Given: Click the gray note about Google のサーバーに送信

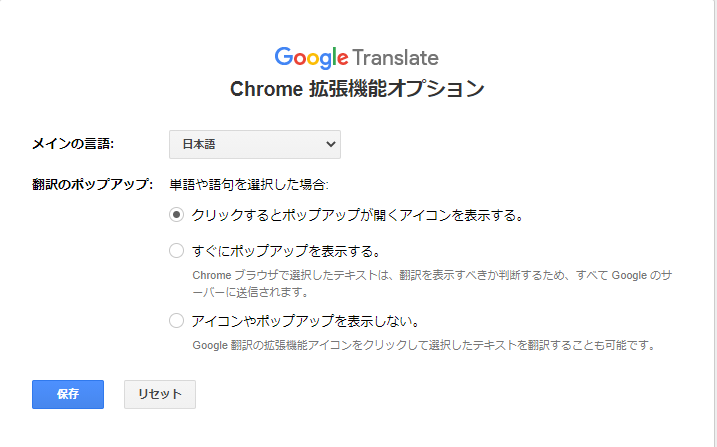Looking at the screenshot, I should pyautogui.click(x=432, y=283).
